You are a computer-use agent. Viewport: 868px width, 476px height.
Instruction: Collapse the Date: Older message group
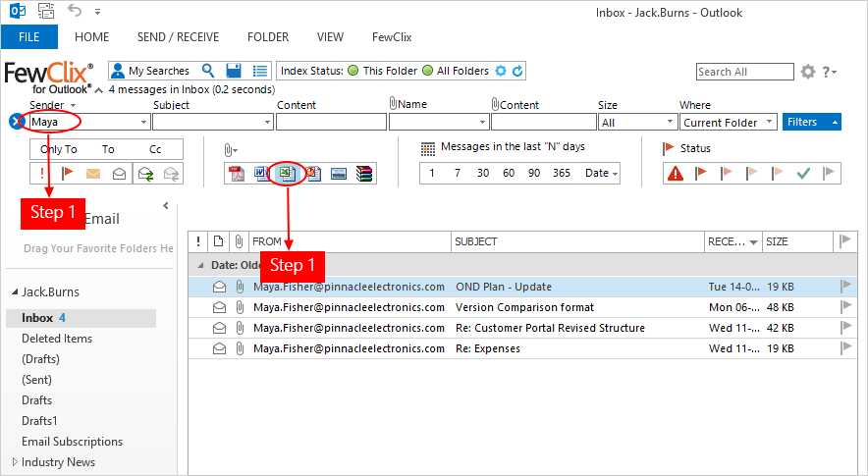click(x=200, y=265)
